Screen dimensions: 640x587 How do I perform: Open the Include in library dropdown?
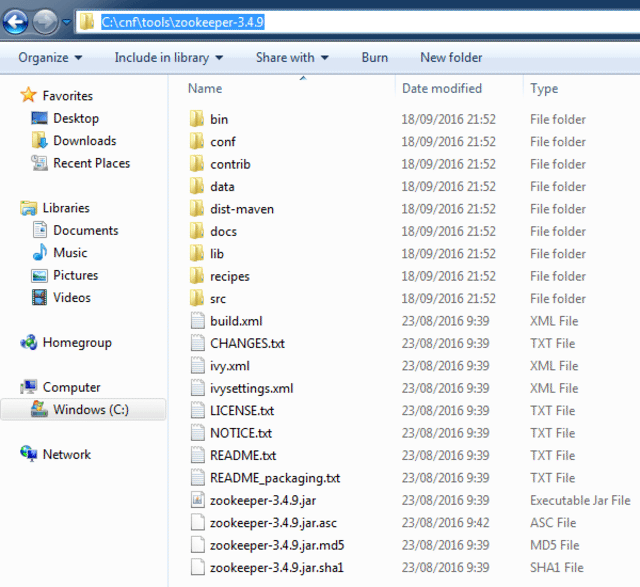tap(169, 58)
